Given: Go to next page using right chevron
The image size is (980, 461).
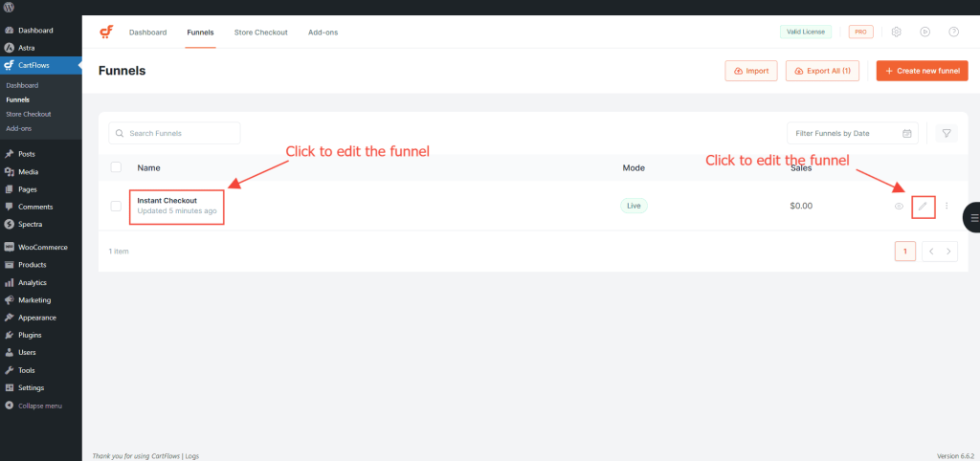Looking at the screenshot, I should [948, 251].
